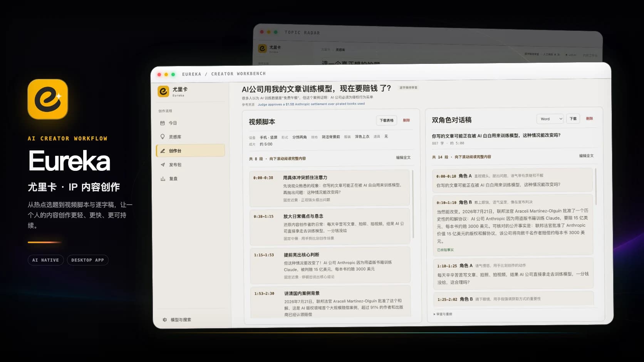644x362 pixels.
Task: Open the Word format dropdown
Action: tap(550, 119)
